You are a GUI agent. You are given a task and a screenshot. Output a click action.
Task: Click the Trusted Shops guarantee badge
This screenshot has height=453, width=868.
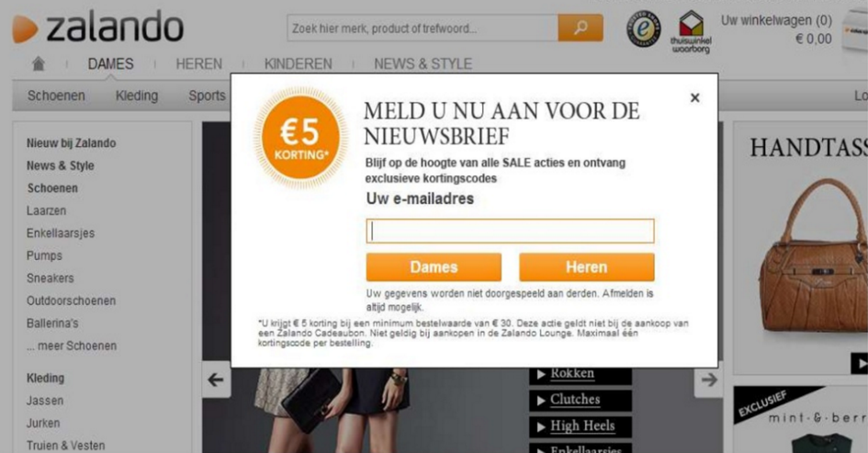[643, 28]
